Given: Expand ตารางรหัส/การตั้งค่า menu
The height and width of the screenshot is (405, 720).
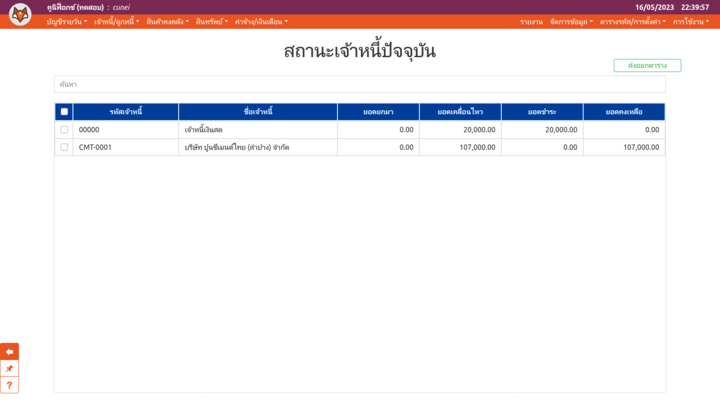Looking at the screenshot, I should tap(633, 22).
